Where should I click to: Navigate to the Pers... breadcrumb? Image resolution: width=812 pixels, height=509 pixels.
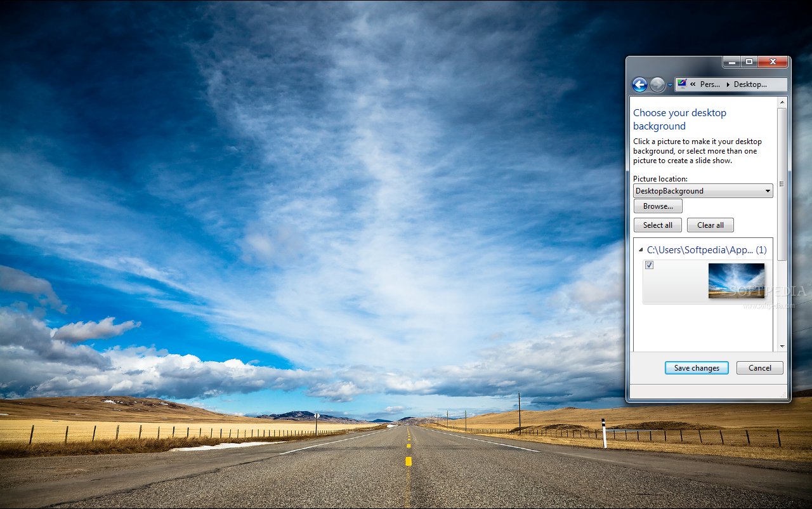pyautogui.click(x=710, y=84)
